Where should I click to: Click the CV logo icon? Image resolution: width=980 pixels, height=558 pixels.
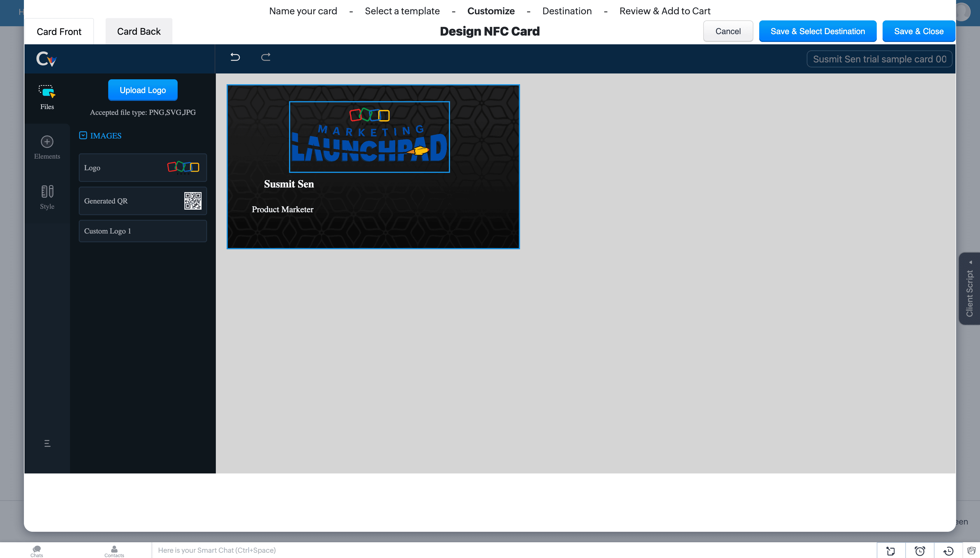[x=46, y=59]
